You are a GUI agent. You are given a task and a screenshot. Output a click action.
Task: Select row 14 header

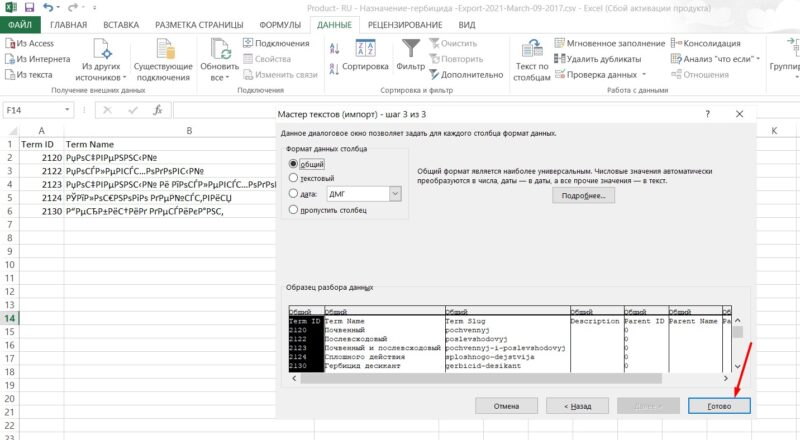[x=9, y=319]
